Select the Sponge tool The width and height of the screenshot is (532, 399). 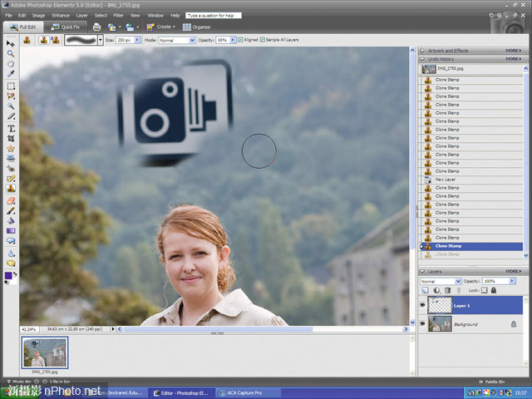pos(11,264)
